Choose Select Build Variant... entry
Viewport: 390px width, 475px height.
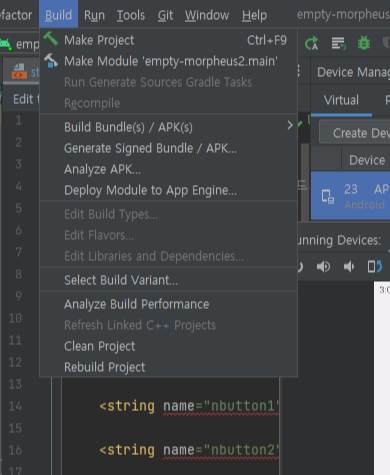pos(168,280)
